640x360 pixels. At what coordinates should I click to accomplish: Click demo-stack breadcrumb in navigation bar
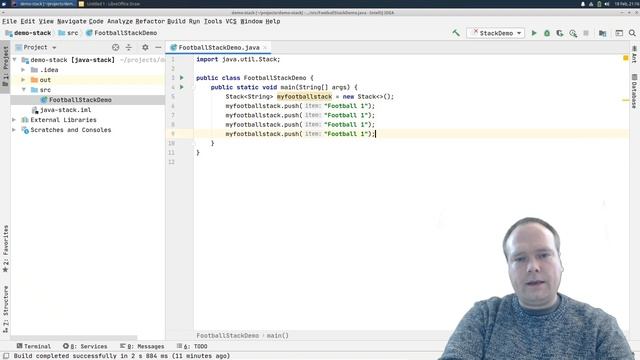(28, 33)
